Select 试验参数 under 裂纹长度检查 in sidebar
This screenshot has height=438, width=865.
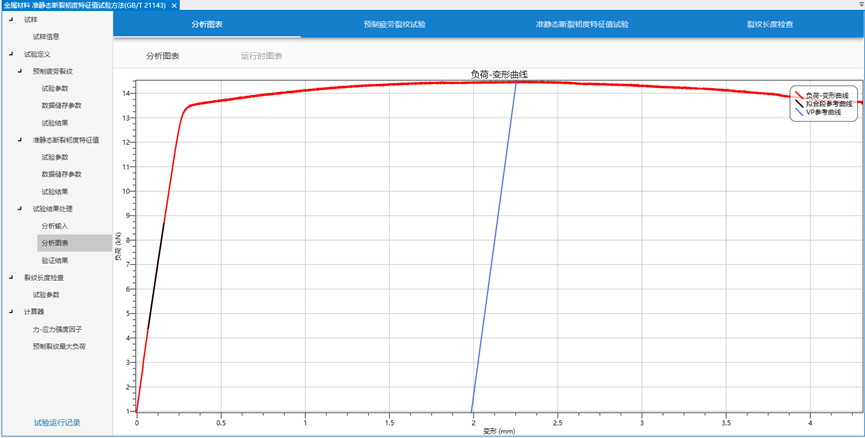[46, 294]
